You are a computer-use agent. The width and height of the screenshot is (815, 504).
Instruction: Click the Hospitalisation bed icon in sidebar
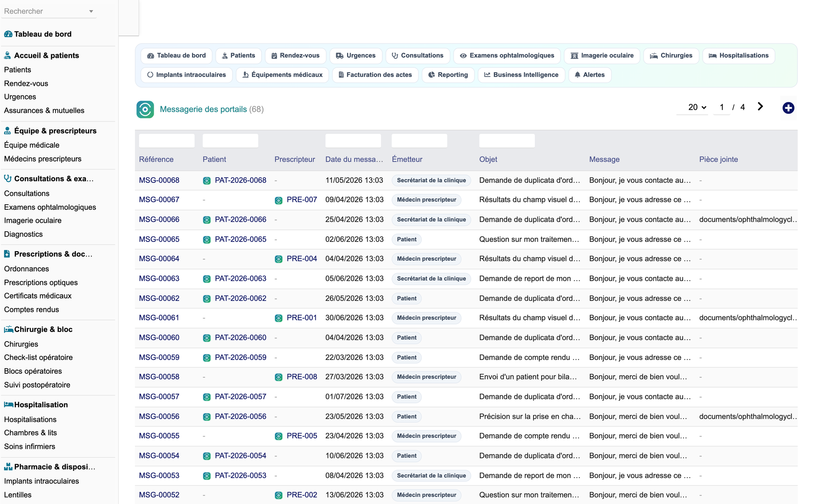coord(8,405)
